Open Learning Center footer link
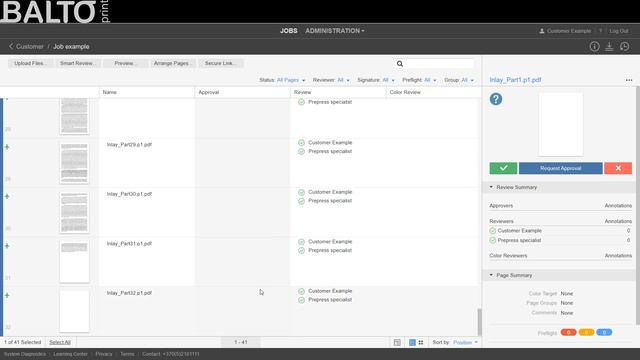 click(x=71, y=354)
